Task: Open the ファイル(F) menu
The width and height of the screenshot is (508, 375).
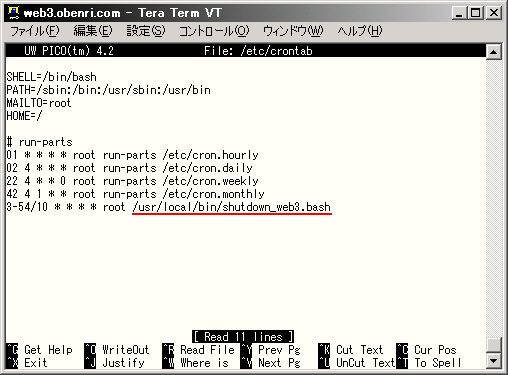Action: click(35, 31)
